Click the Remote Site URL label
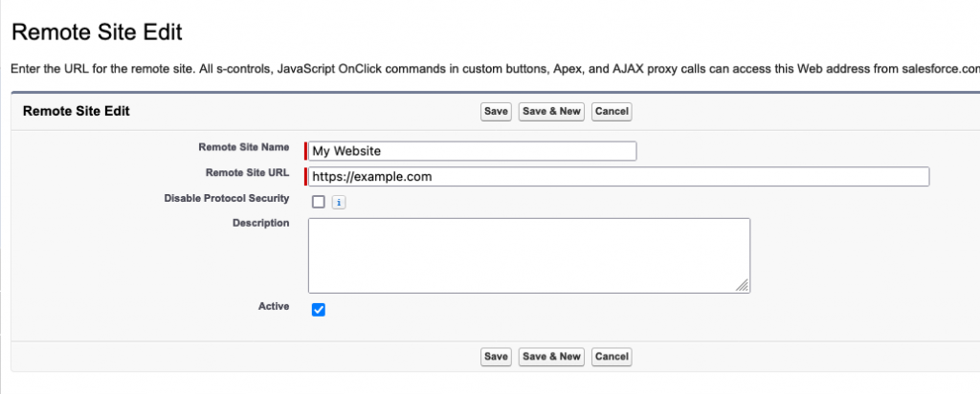The image size is (980, 394). (247, 172)
